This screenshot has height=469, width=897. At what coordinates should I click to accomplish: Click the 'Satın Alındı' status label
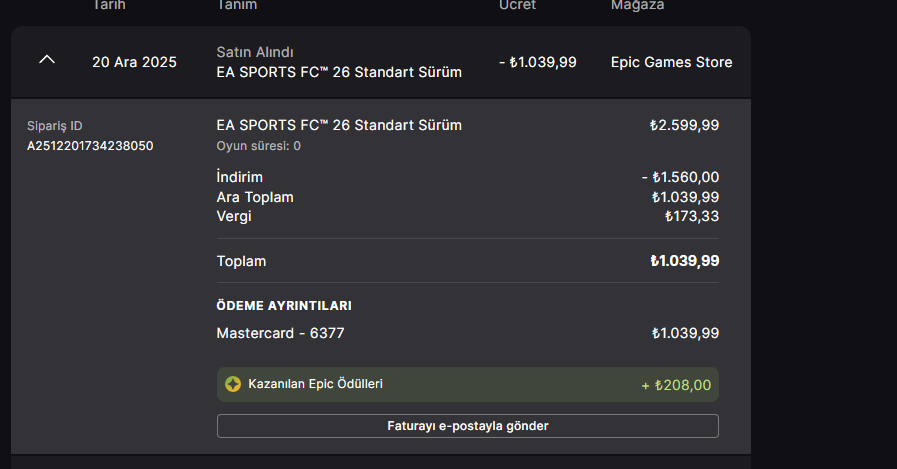pos(255,52)
